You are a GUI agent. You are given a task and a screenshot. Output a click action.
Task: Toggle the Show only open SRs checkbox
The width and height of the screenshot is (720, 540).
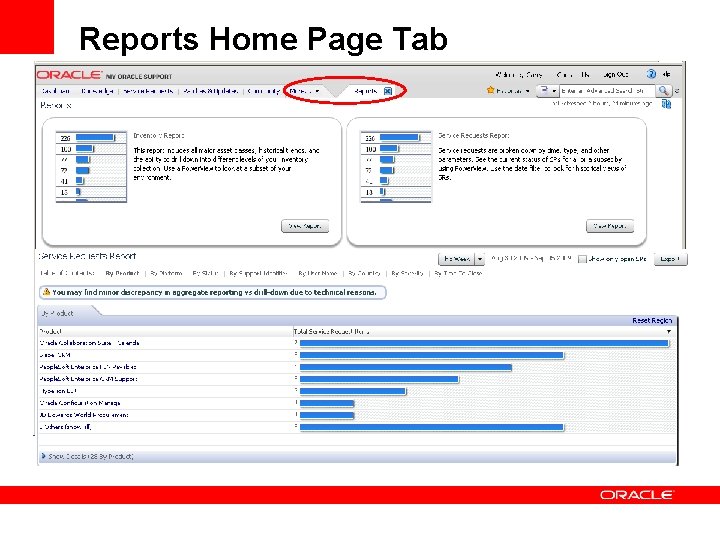coord(582,259)
